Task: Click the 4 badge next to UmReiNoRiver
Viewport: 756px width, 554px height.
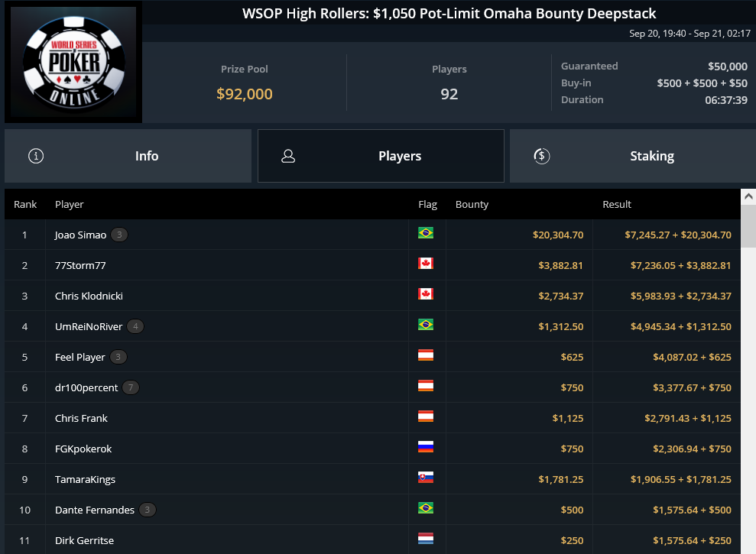Action: click(x=135, y=326)
